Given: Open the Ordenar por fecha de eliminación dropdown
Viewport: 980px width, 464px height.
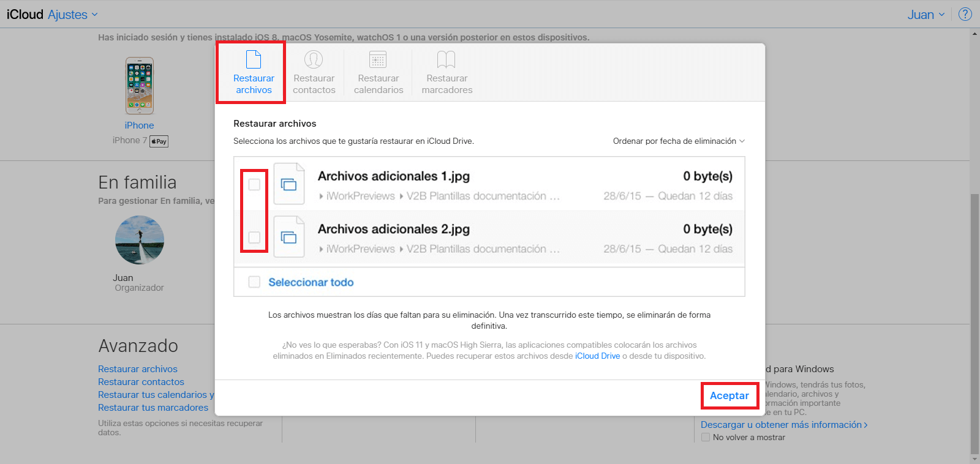Looking at the screenshot, I should [x=679, y=141].
